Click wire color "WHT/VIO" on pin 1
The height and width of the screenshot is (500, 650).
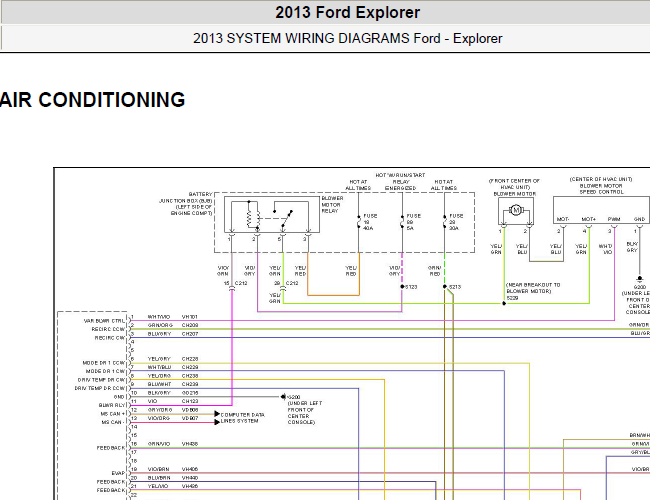(x=159, y=317)
